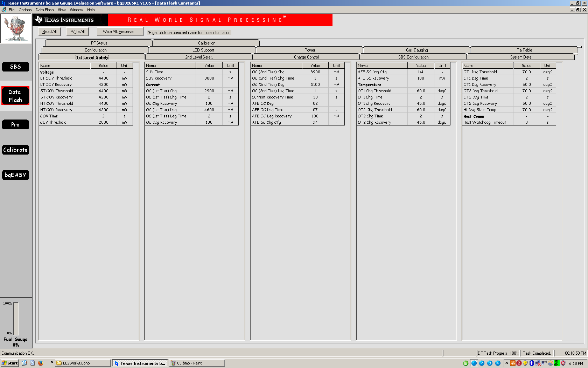Select the OC (2nd Tier) Chg value 3900

coord(315,72)
